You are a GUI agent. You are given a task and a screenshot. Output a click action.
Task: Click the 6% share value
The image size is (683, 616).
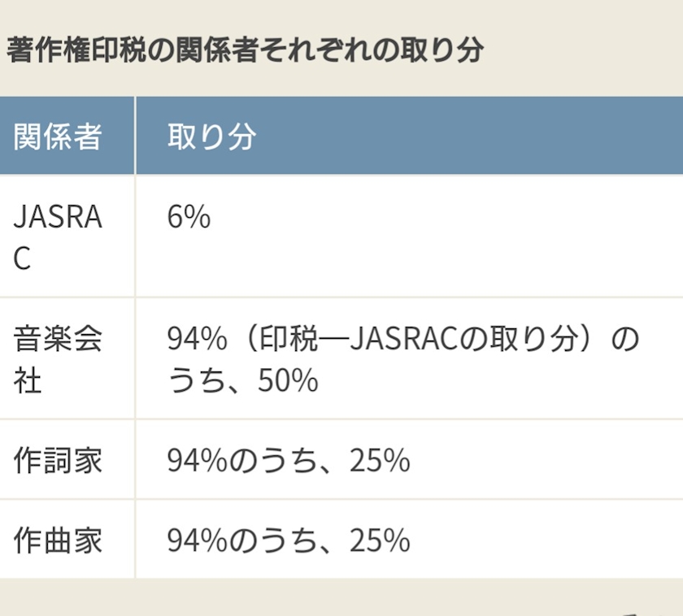click(x=189, y=217)
